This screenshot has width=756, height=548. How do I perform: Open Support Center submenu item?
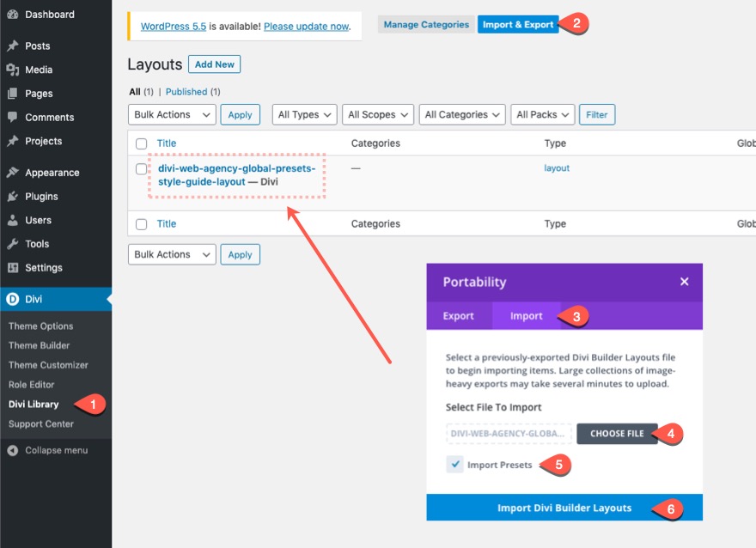41,424
